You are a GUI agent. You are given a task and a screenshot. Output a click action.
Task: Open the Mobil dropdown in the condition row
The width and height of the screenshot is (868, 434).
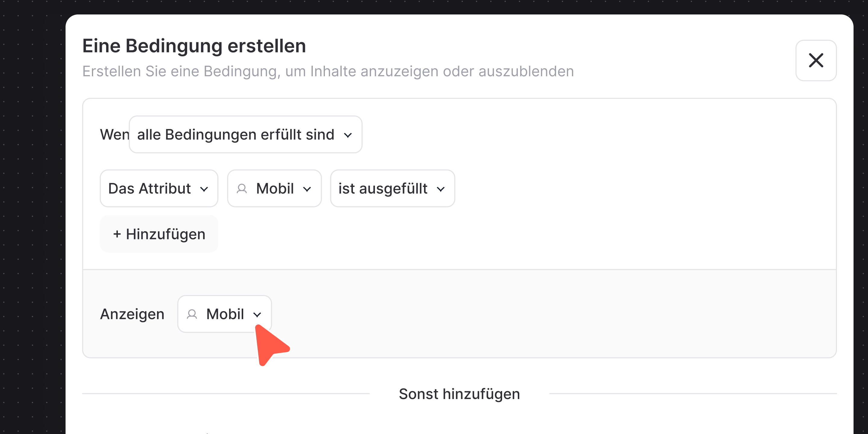pos(274,188)
